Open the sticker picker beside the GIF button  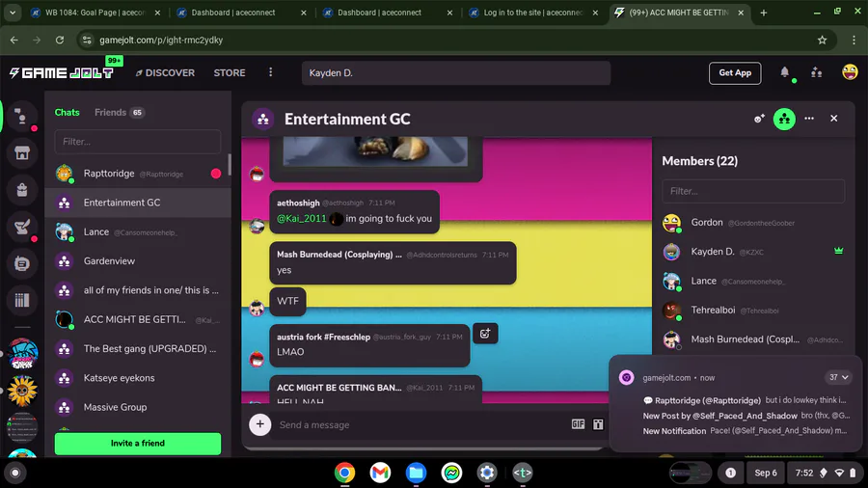pos(598,424)
